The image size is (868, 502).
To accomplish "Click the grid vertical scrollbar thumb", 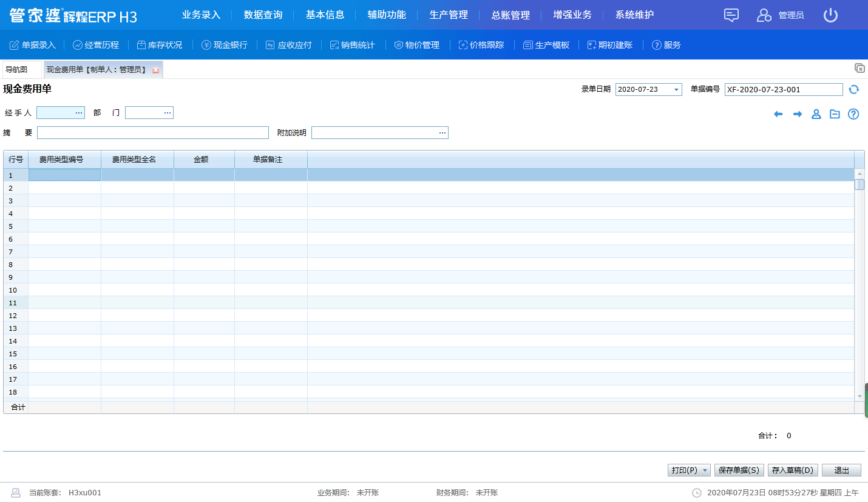I will pyautogui.click(x=860, y=185).
